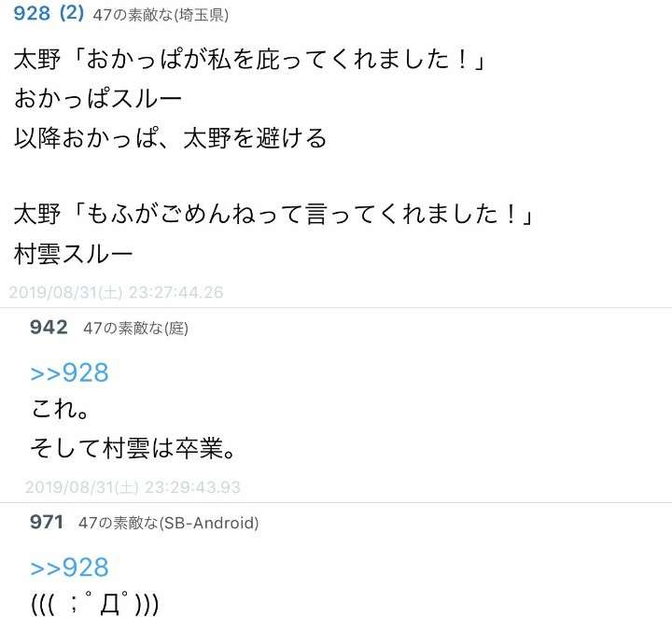Image resolution: width=672 pixels, height=617 pixels.
Task: Tap timestamp 2019/08/31 23:27:44.26
Action: (x=116, y=292)
